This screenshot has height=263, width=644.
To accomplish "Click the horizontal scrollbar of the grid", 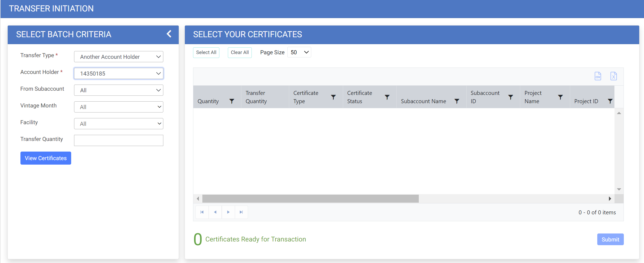I will [310, 199].
